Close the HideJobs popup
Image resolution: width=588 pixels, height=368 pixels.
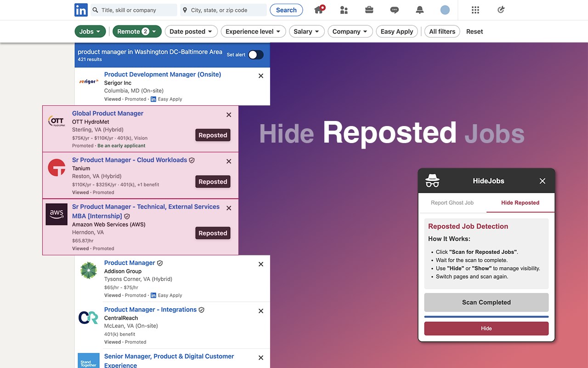coord(543,181)
